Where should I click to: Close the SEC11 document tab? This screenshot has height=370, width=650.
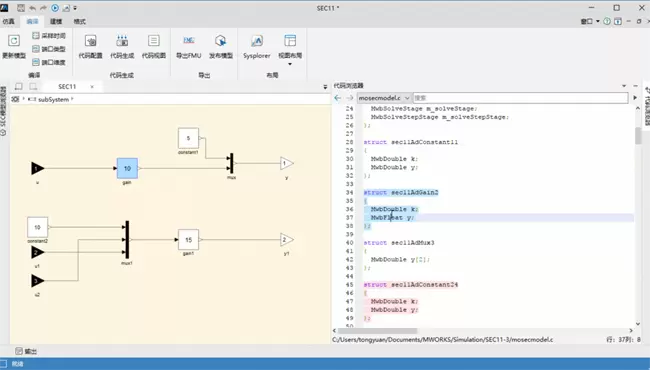(92, 87)
